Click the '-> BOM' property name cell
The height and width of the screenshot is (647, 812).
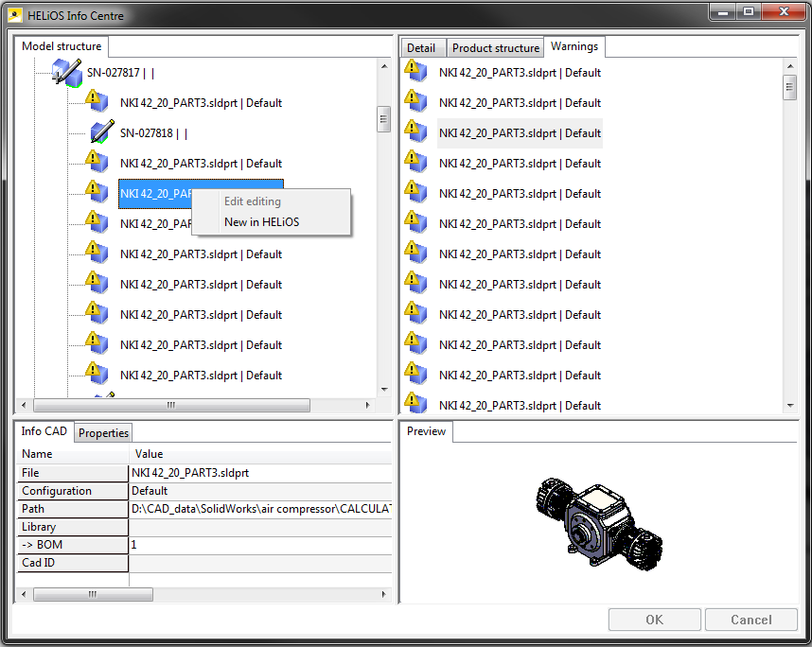(x=73, y=545)
